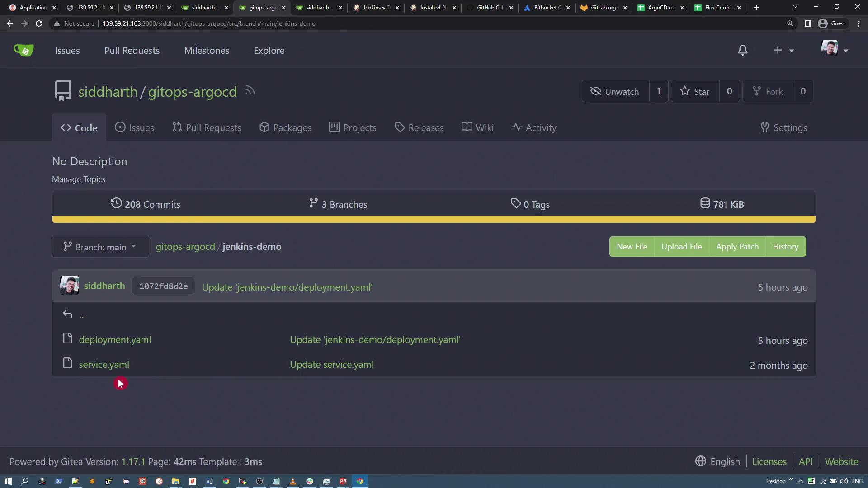Click the repository RSS feed icon
The image size is (868, 488).
250,91
